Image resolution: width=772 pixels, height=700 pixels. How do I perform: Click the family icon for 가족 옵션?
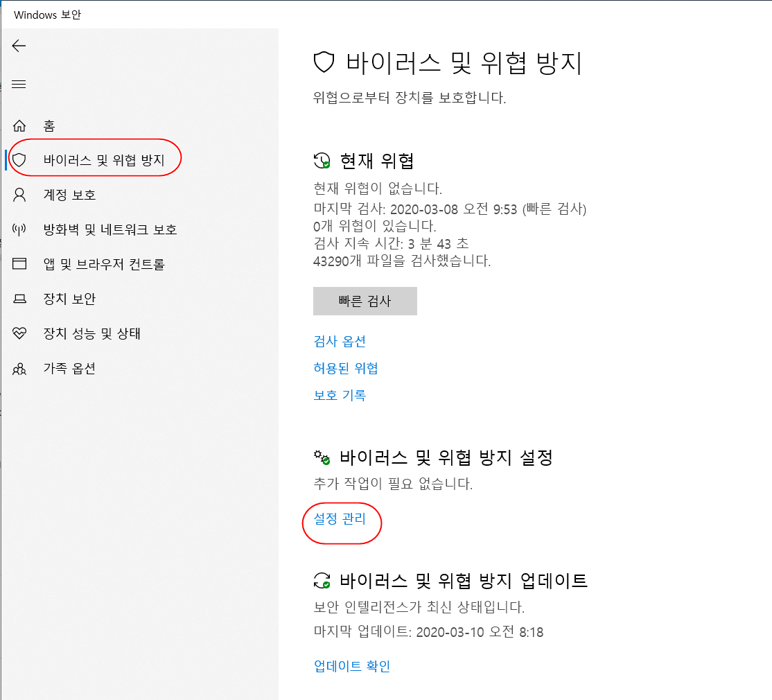tap(19, 369)
